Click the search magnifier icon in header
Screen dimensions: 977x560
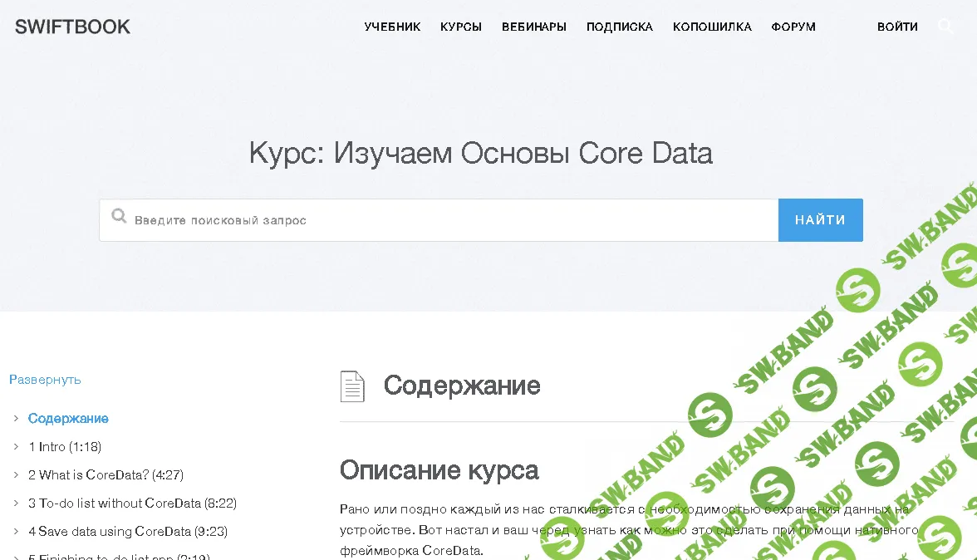pyautogui.click(x=946, y=26)
